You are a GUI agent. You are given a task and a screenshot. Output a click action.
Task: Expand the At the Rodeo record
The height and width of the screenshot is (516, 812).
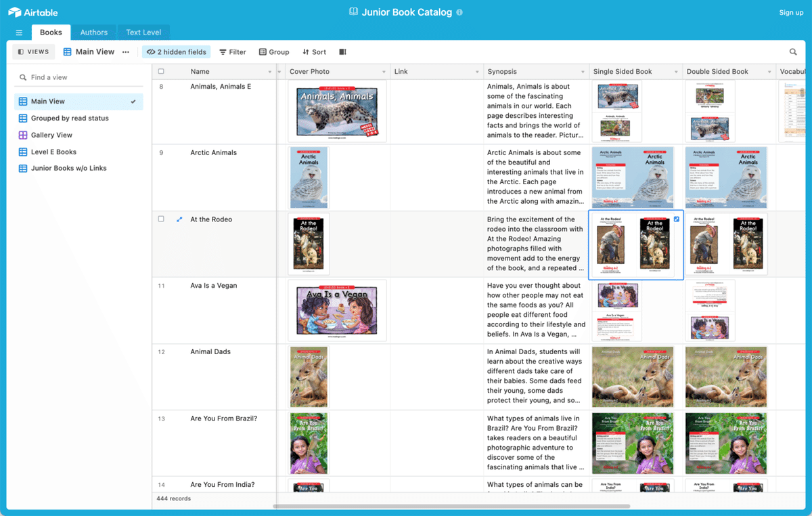(179, 219)
